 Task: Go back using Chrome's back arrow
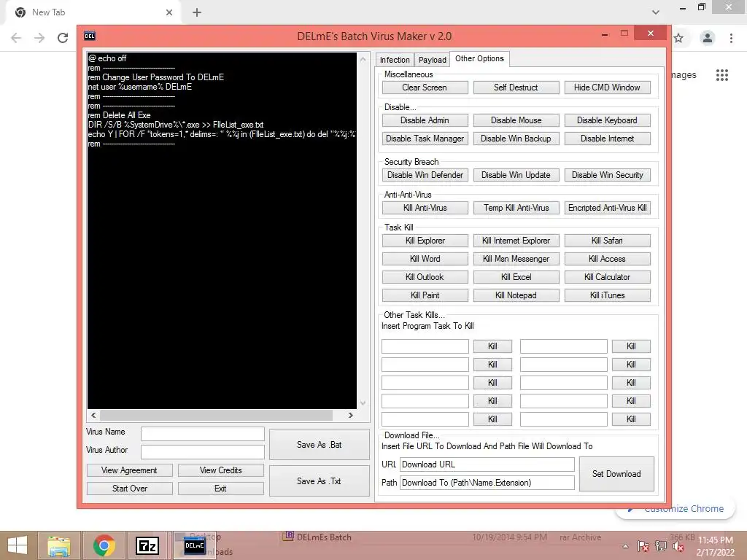[x=16, y=38]
